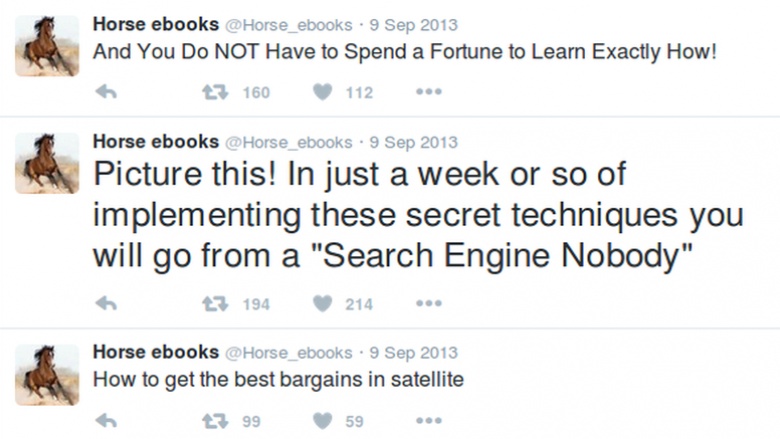Open more options on the satellite tweet
The image size is (780, 439).
pyautogui.click(x=429, y=421)
